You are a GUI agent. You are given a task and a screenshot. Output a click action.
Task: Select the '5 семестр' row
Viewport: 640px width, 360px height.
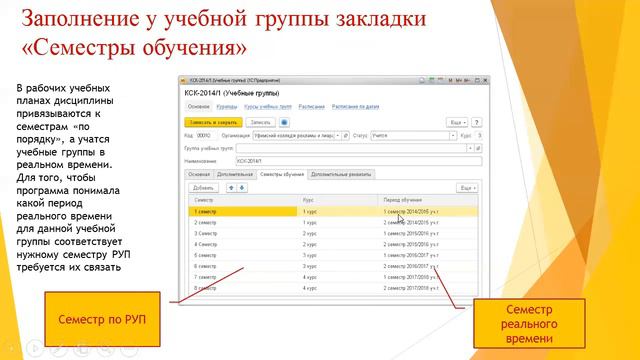click(333, 255)
